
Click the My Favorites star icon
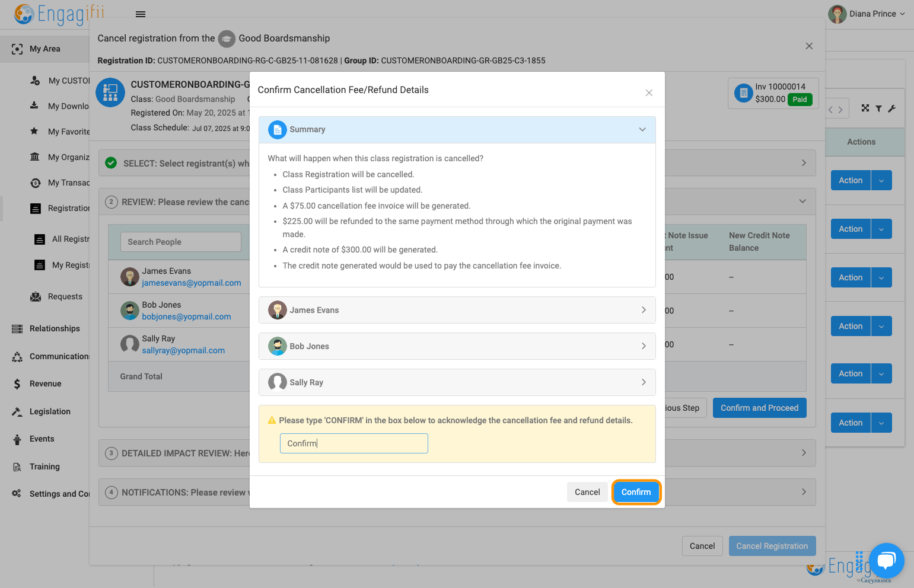click(34, 131)
